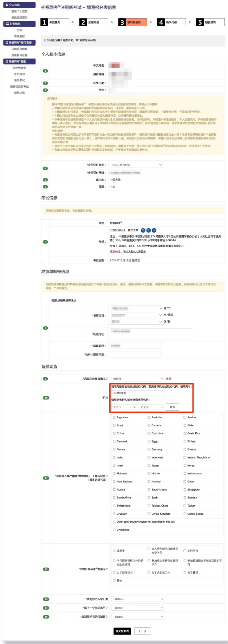228x644 pixels.
Task: Open the second 北京市 city dropdown
Action: pyautogui.click(x=151, y=407)
